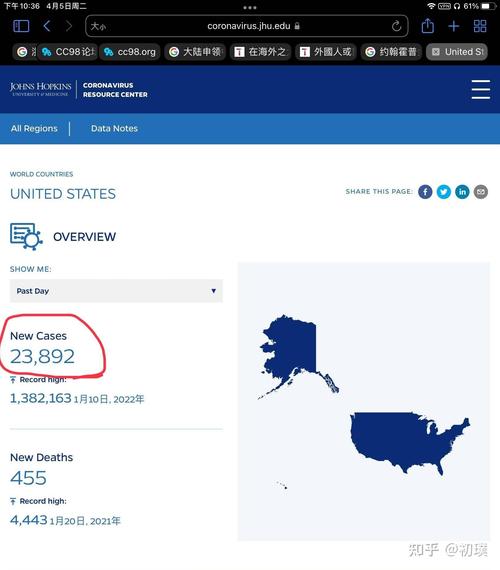This screenshot has width=500, height=570.
Task: Select the United States browser tab
Action: (457, 52)
